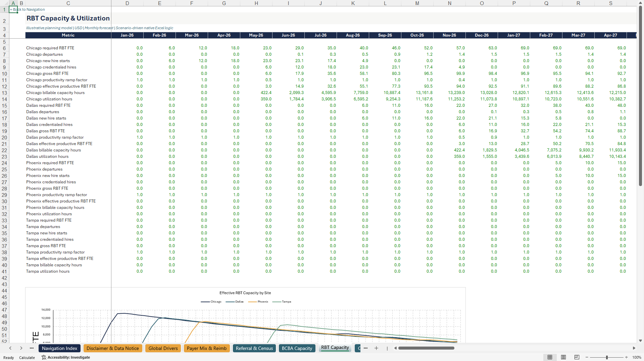Click the 100% zoom level
The image size is (644, 361).
pos(637,357)
